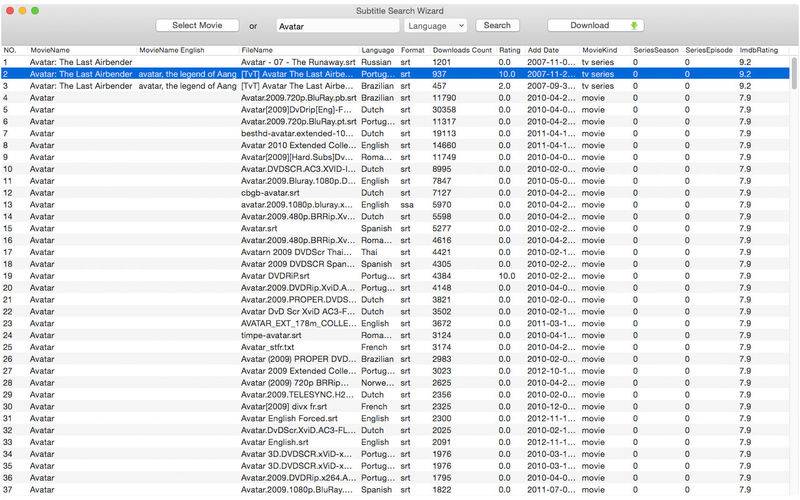The image size is (800, 500).
Task: Sort by MovieName English column header
Action: click(x=171, y=50)
